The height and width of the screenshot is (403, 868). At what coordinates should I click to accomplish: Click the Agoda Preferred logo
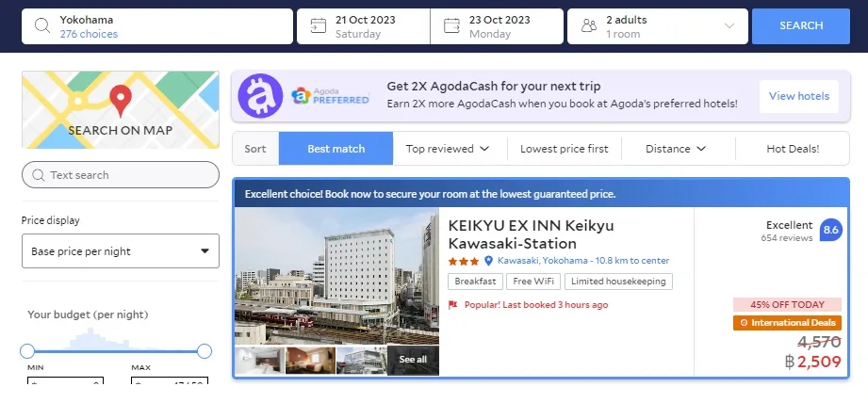click(331, 96)
